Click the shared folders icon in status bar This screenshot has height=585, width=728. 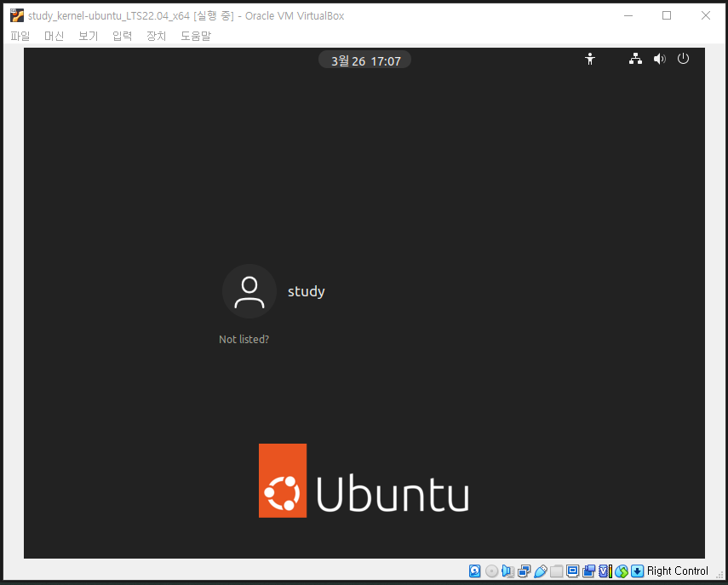(x=555, y=571)
